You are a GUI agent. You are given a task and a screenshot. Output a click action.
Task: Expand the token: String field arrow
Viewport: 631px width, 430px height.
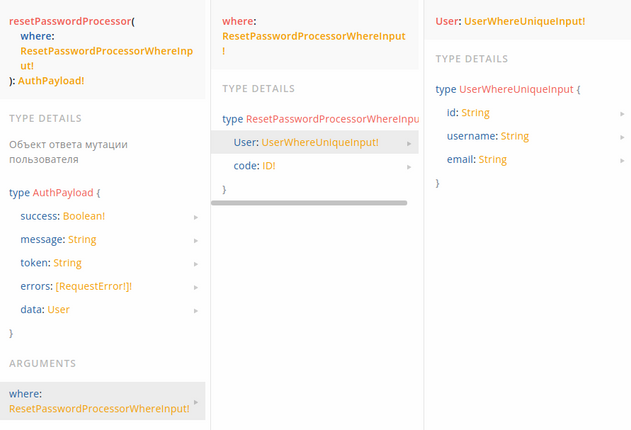click(196, 264)
